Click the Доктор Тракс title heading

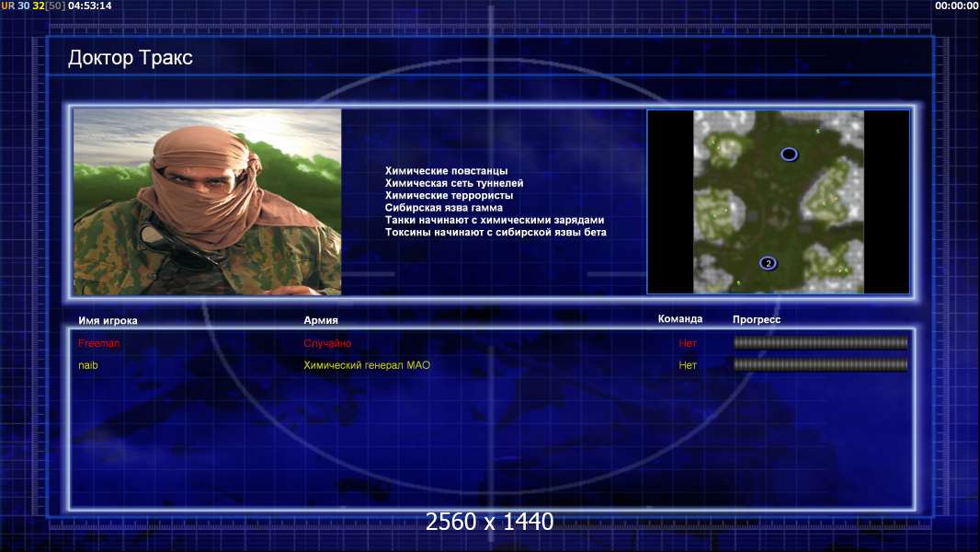(130, 58)
